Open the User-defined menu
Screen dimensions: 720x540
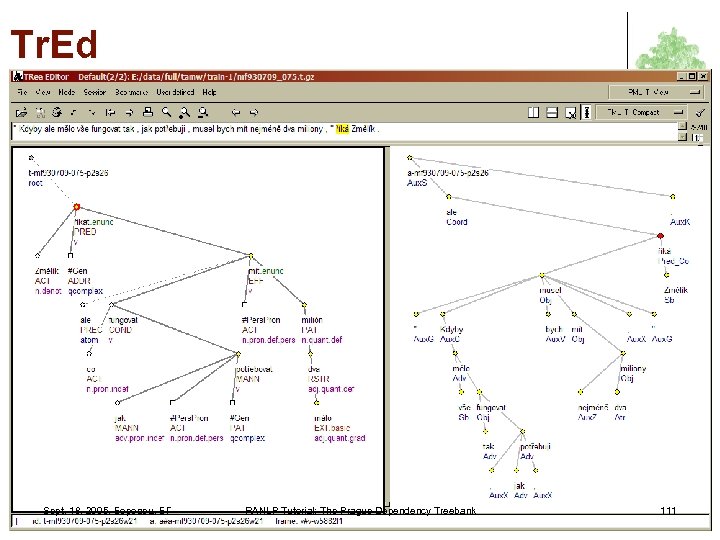(x=175, y=92)
